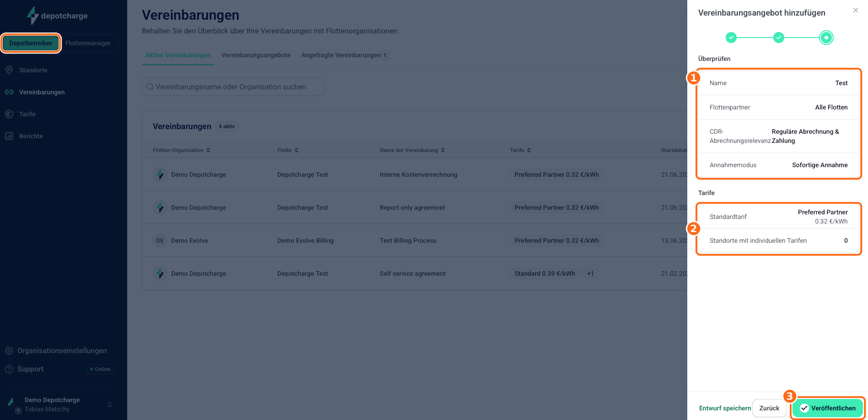
Task: Switch to Depotbetreiber mode
Action: coord(31,43)
